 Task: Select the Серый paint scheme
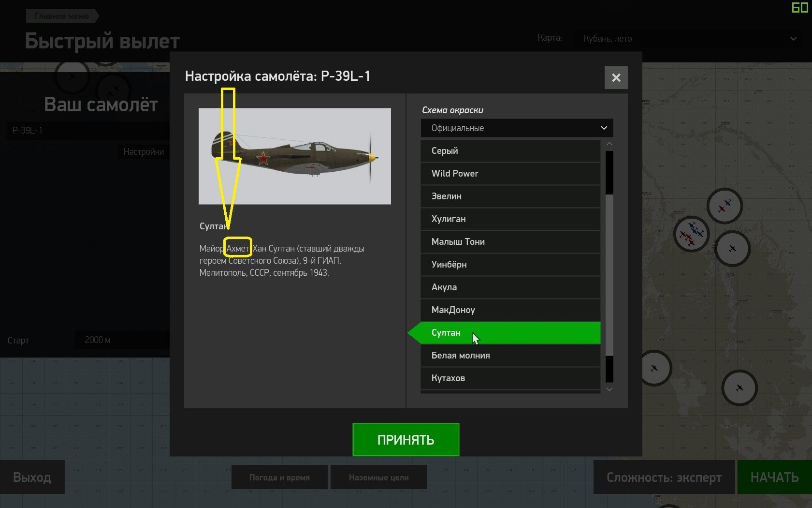pos(510,151)
